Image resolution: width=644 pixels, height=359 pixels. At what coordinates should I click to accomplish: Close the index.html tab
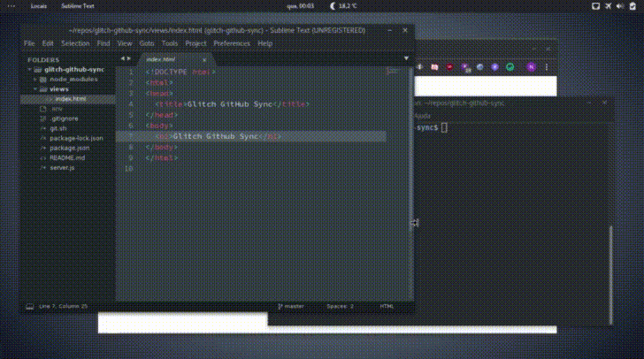click(x=204, y=60)
